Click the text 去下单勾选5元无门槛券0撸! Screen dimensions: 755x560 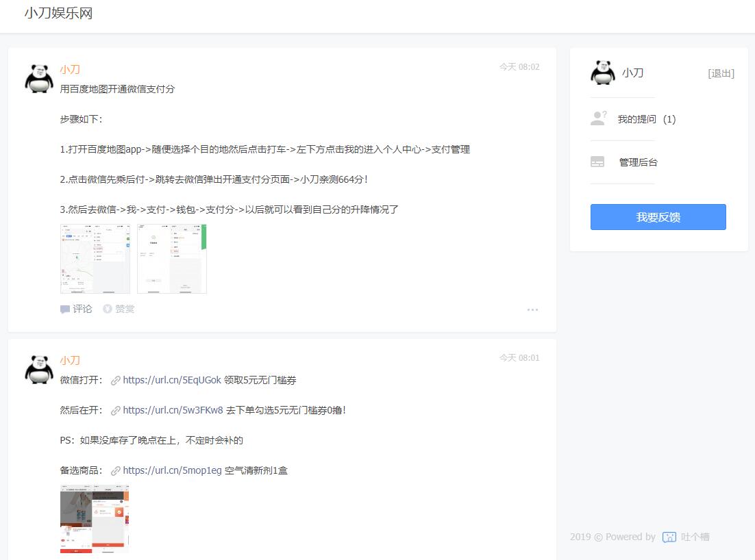click(x=286, y=410)
